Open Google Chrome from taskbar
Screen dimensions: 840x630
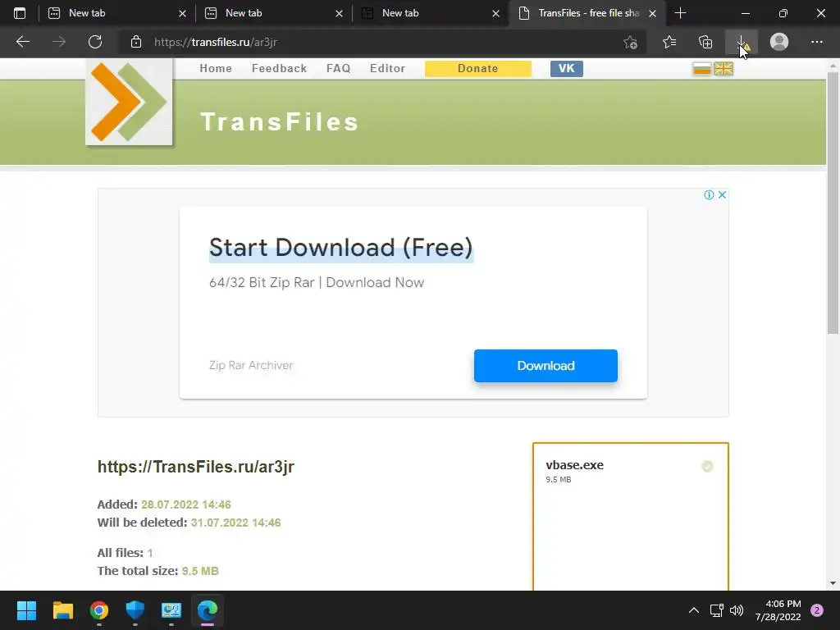coord(99,610)
